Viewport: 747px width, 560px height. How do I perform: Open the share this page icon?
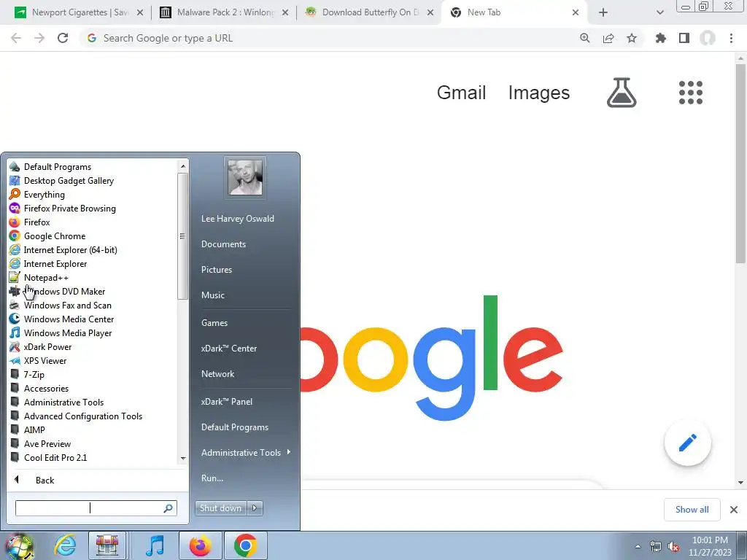point(608,38)
